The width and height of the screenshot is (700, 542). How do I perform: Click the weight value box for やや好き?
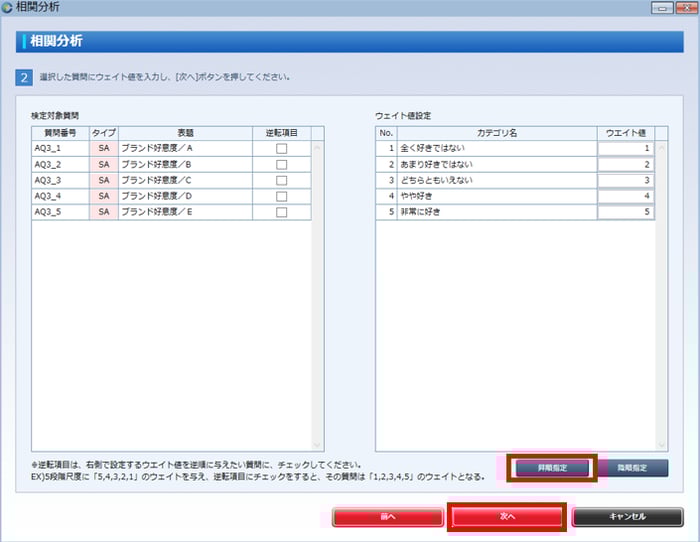(625, 196)
